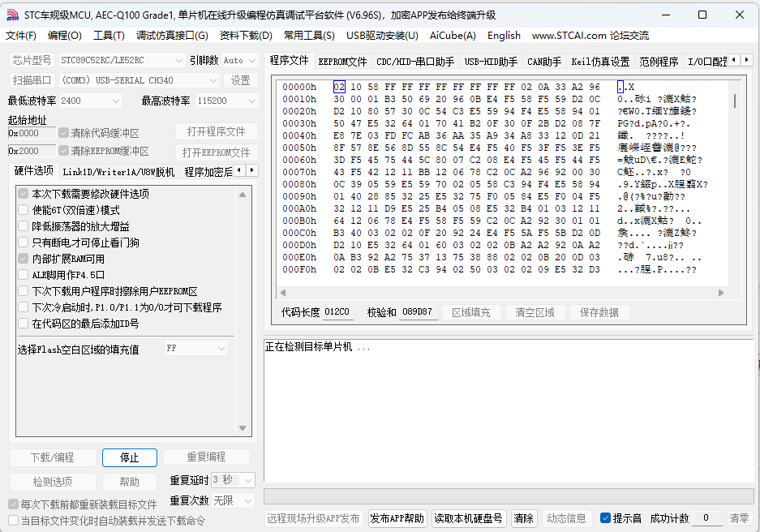The image size is (760, 532).
Task: Open USB驱动安装(U) menu
Action: pyautogui.click(x=382, y=36)
